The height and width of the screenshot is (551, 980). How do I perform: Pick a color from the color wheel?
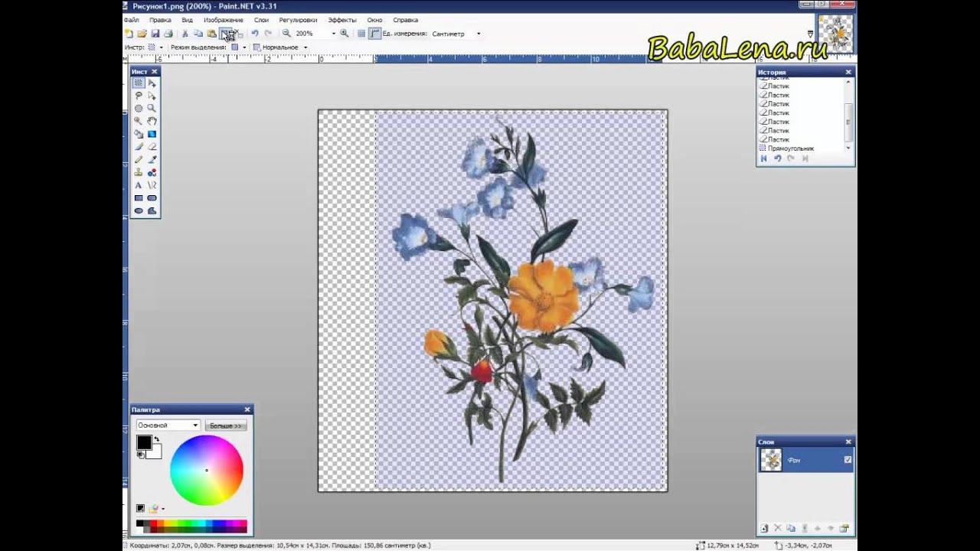coord(206,470)
